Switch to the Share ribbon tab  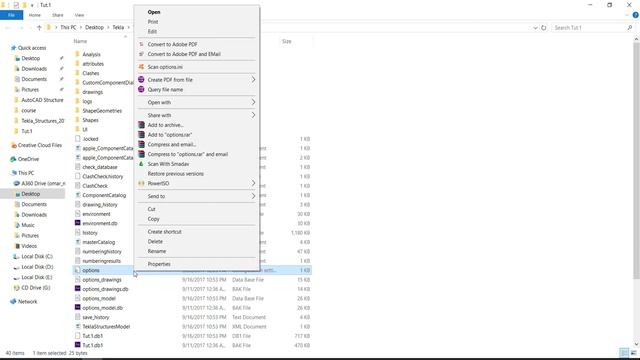[x=58, y=15]
